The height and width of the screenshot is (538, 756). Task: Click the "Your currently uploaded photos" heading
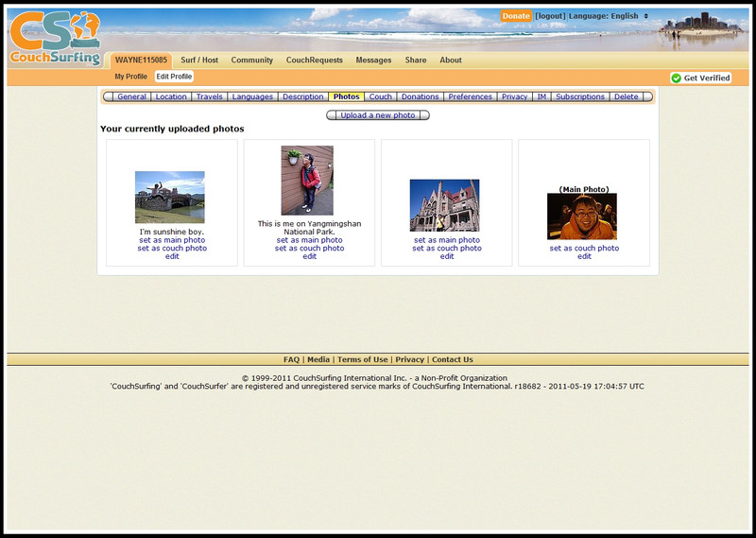[172, 129]
